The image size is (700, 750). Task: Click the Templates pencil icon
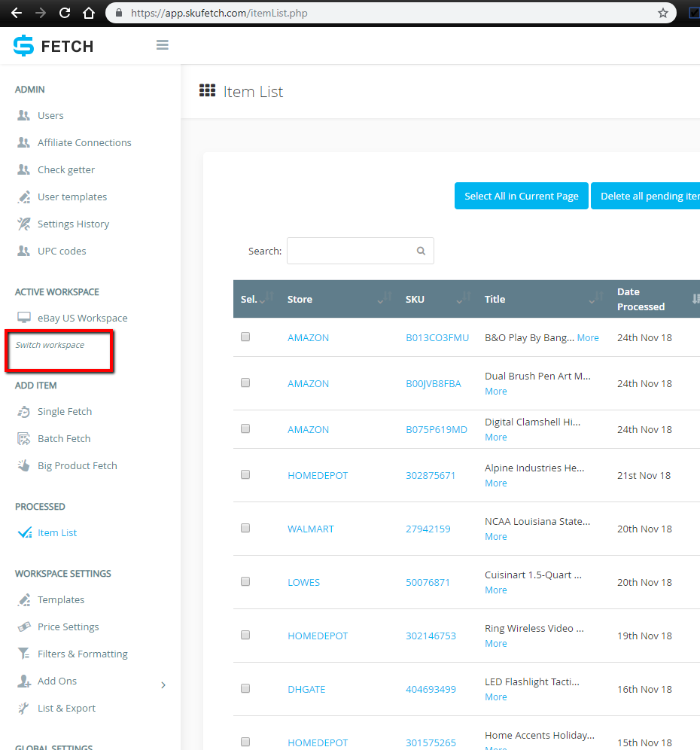(23, 600)
